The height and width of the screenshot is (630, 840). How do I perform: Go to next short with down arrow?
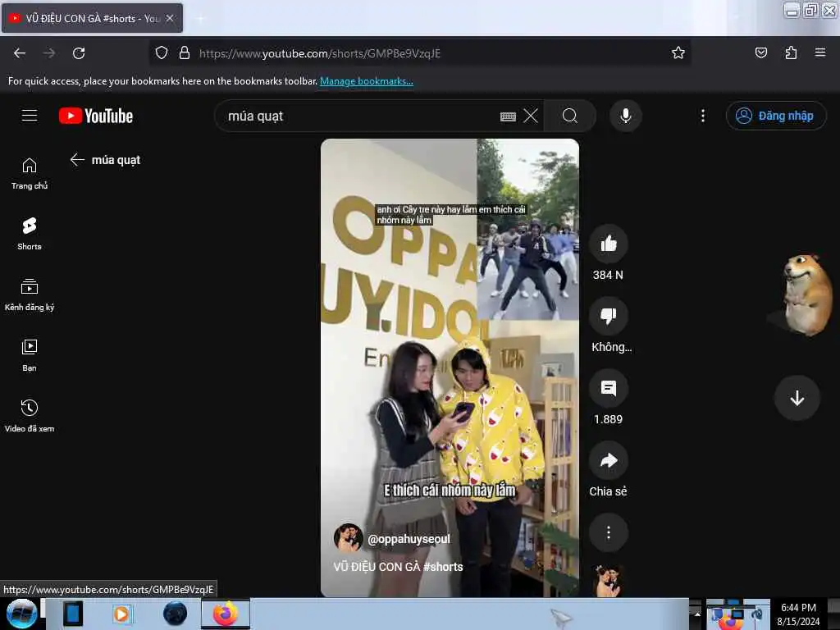tap(797, 398)
